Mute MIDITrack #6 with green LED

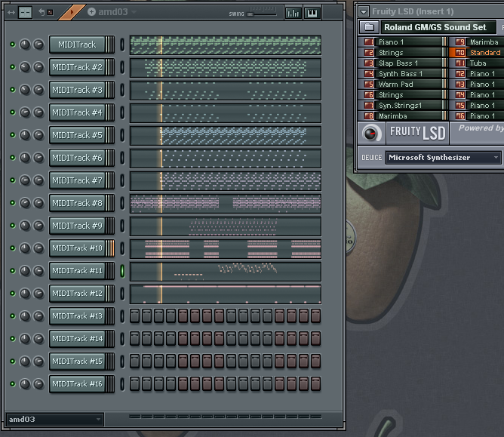coord(13,158)
